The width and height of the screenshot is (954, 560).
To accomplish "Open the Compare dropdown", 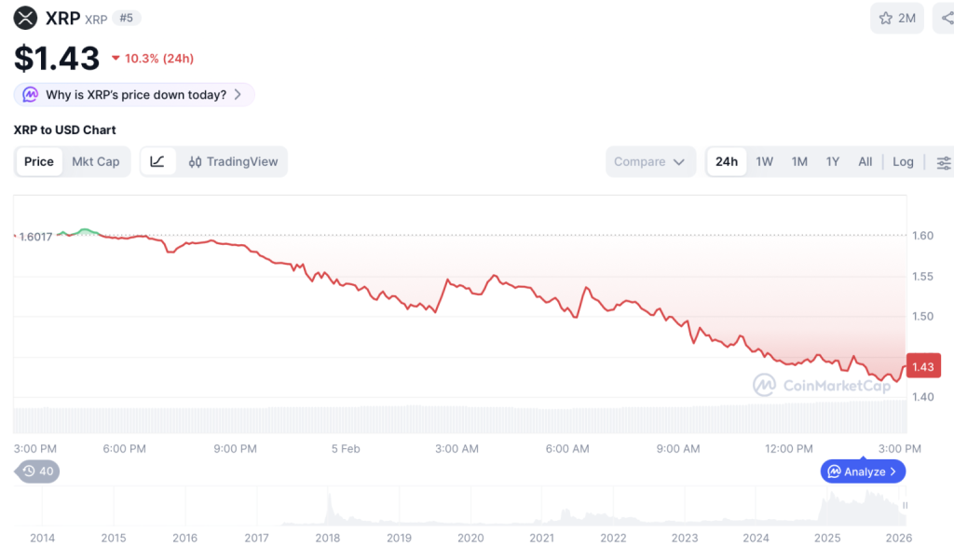I will pos(649,161).
